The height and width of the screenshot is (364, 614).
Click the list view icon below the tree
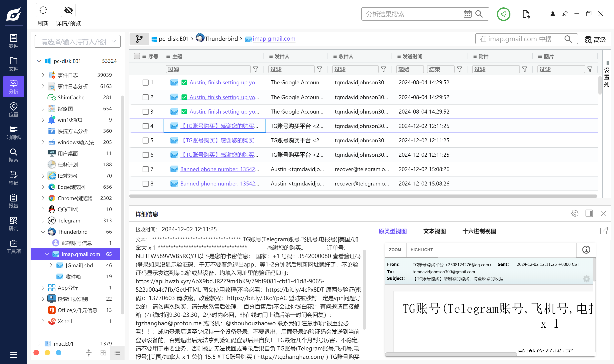pyautogui.click(x=117, y=353)
